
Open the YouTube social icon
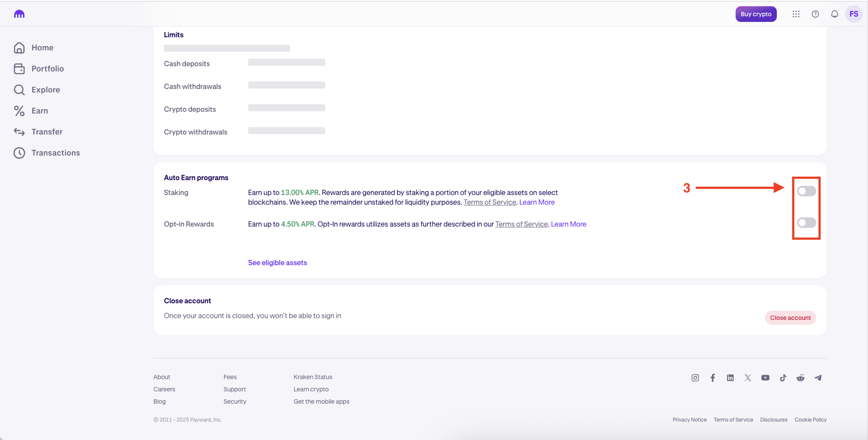[765, 377]
